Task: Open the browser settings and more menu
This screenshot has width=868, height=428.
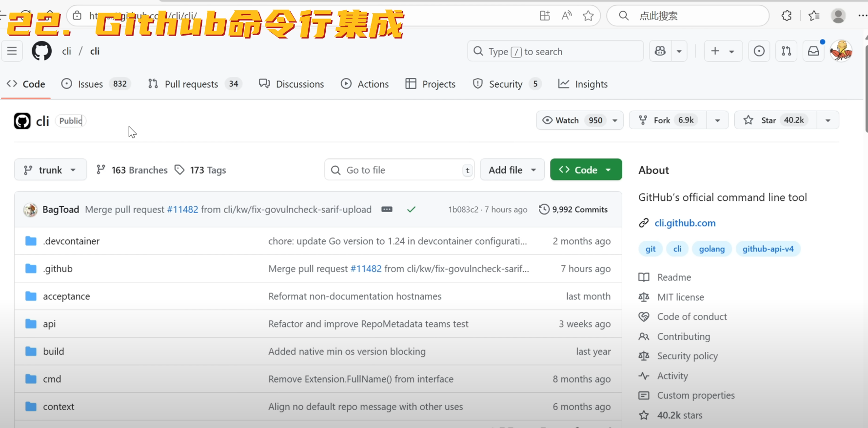Action: 862,16
